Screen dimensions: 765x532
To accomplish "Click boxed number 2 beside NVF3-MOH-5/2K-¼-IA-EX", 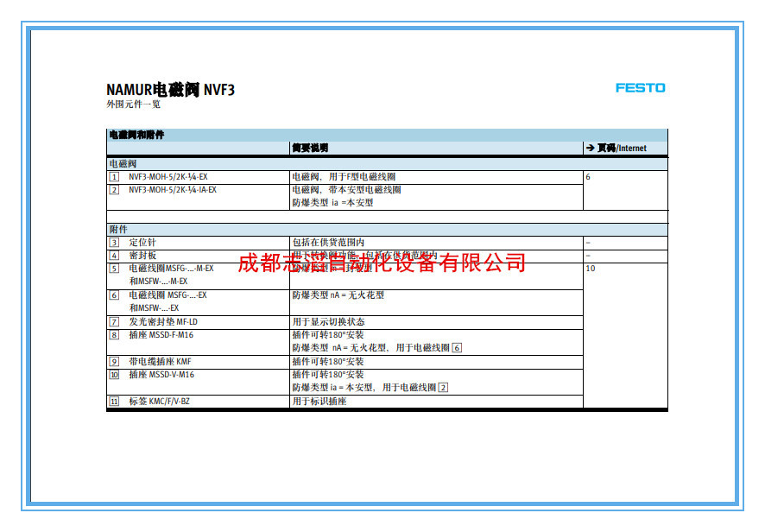I will [114, 190].
